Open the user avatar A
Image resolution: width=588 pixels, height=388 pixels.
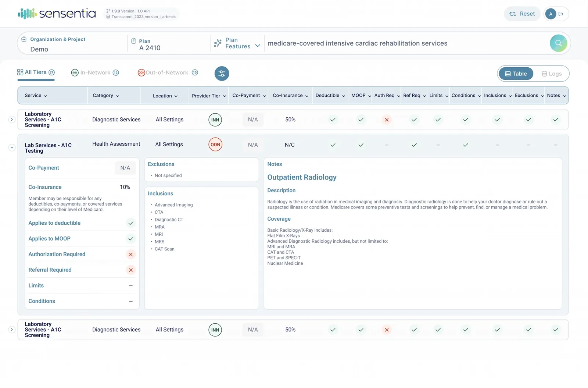click(x=551, y=14)
